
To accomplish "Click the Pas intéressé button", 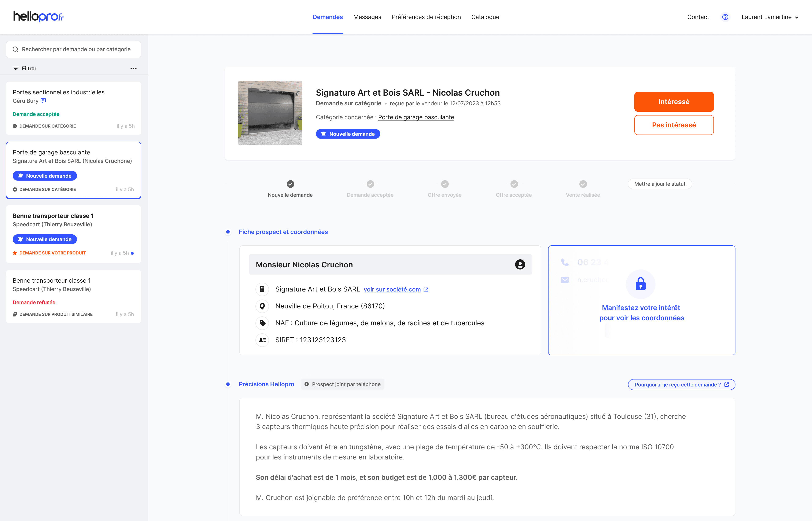I will (x=674, y=125).
